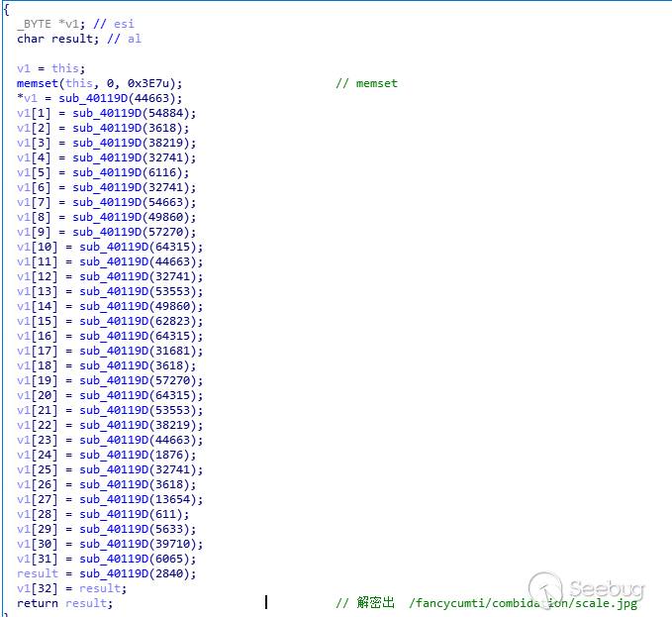The width and height of the screenshot is (672, 617).
Task: Select v1[28] = sub_40119D(611) line
Action: click(103, 515)
